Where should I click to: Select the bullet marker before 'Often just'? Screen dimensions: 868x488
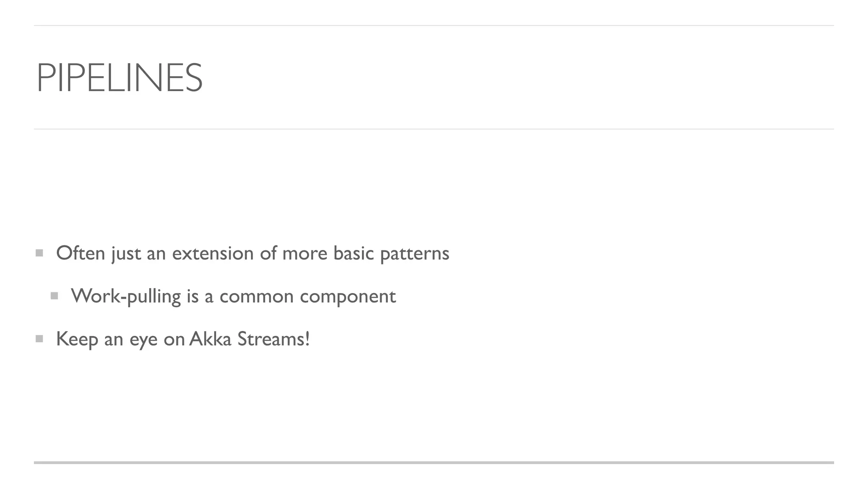[x=39, y=253]
